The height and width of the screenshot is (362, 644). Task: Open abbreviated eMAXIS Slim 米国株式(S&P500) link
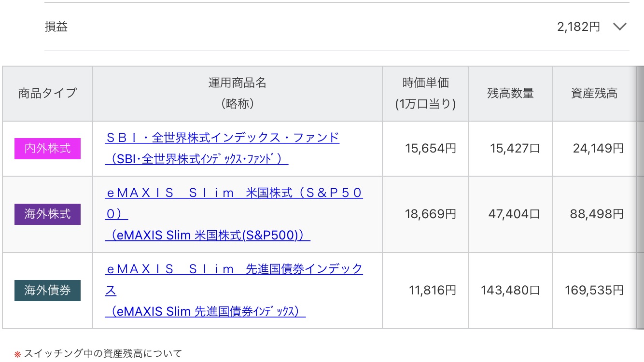207,235
